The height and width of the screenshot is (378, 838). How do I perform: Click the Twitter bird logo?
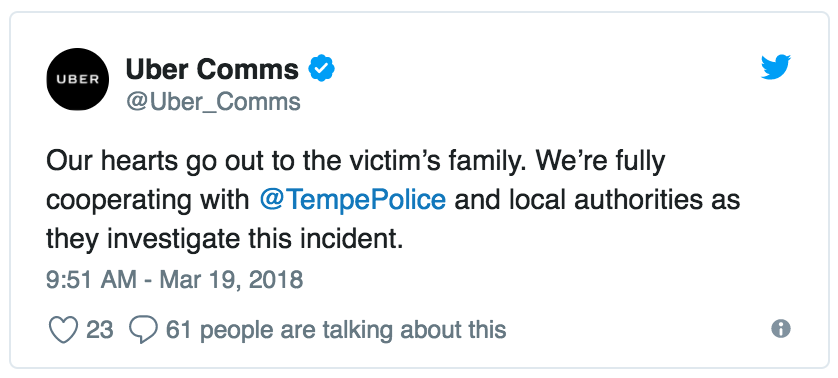coord(776,67)
